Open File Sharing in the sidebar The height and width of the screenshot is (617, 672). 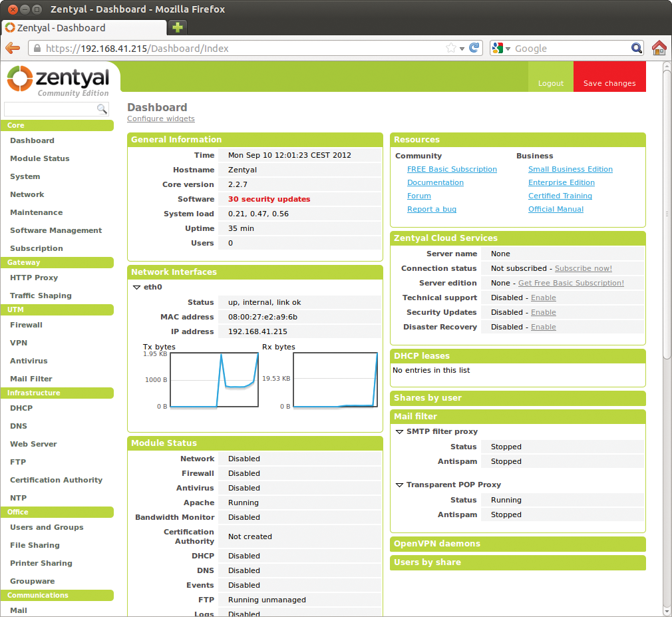[35, 545]
